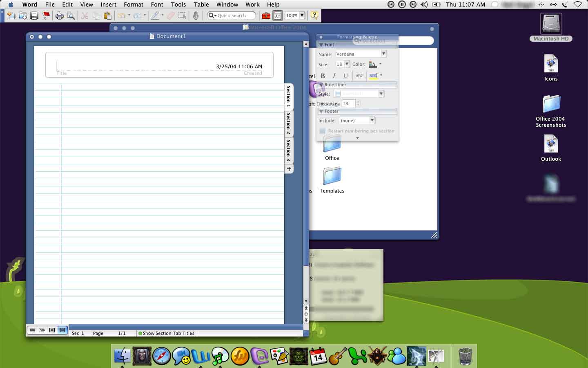Open the Work menu
Screen dimensions: 588x368
point(252,4)
